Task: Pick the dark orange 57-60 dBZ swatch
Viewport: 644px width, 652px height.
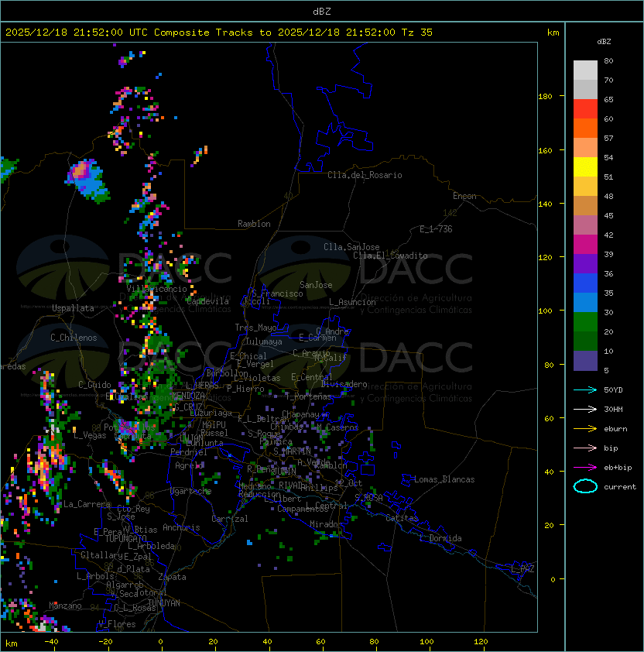Action: click(585, 128)
